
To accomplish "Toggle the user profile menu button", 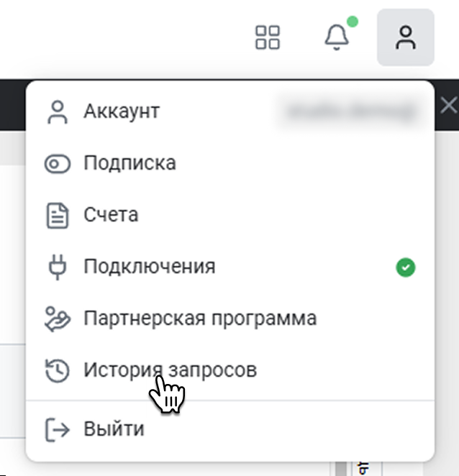I will tap(405, 37).
